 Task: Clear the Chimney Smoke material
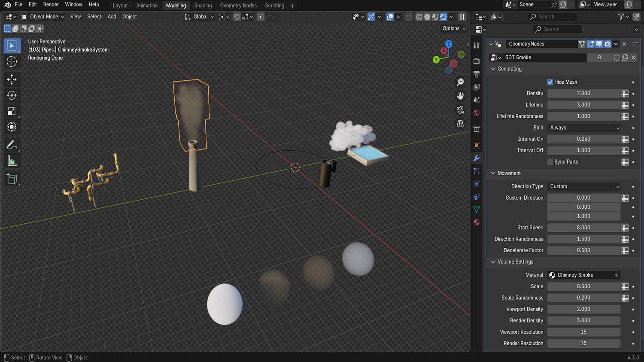617,275
